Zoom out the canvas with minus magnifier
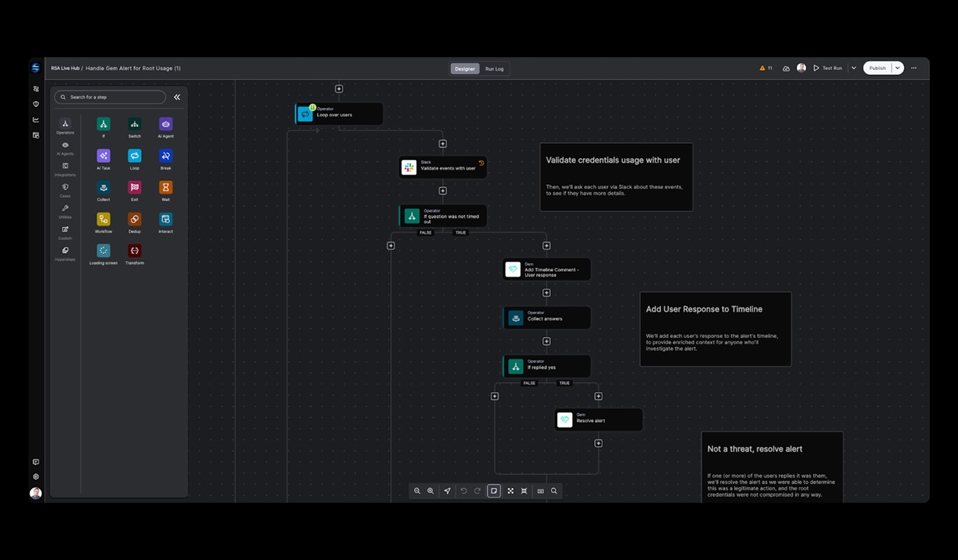 (x=417, y=491)
